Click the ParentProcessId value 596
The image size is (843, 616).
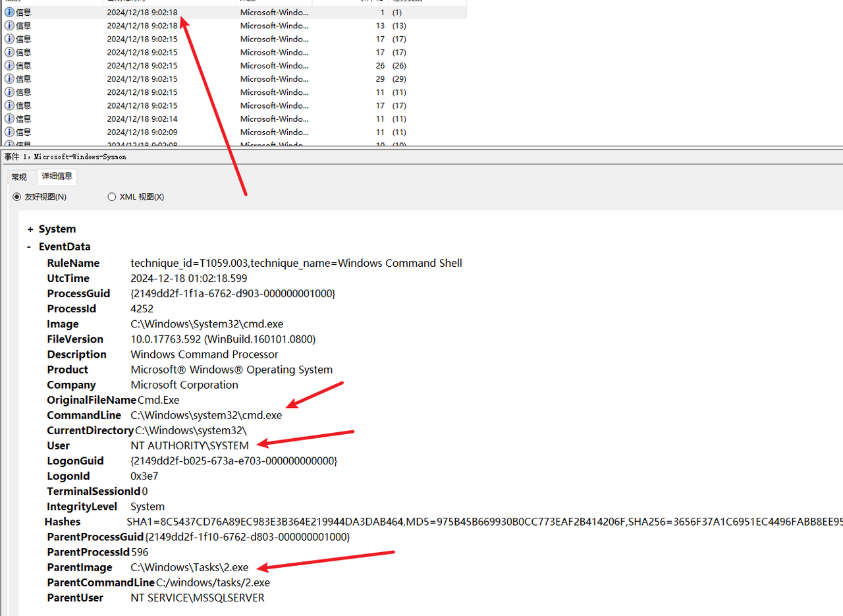pyautogui.click(x=140, y=552)
